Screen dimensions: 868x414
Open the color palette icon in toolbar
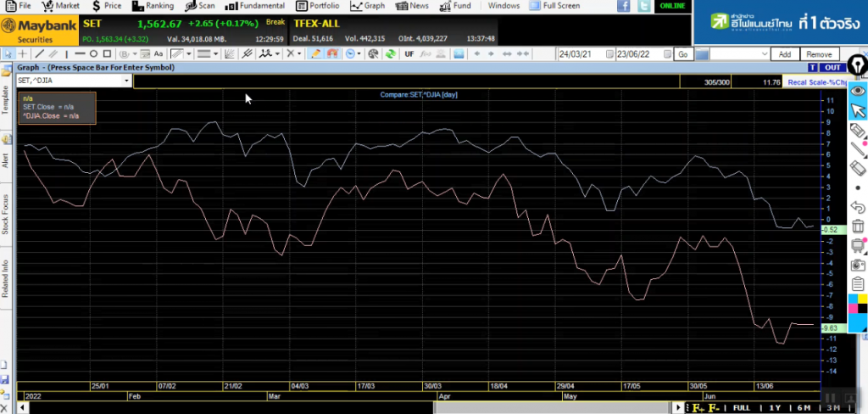373,53
